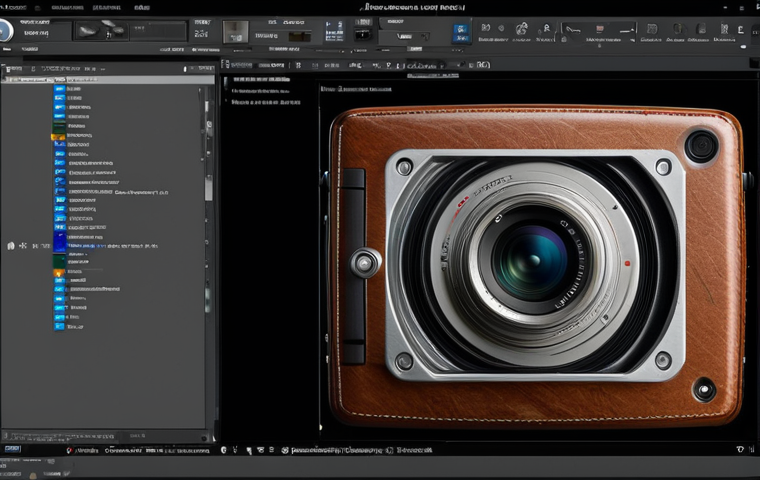The width and height of the screenshot is (760, 480).
Task: Open the wide dark objects preview in the ribbon
Action: coord(130,31)
